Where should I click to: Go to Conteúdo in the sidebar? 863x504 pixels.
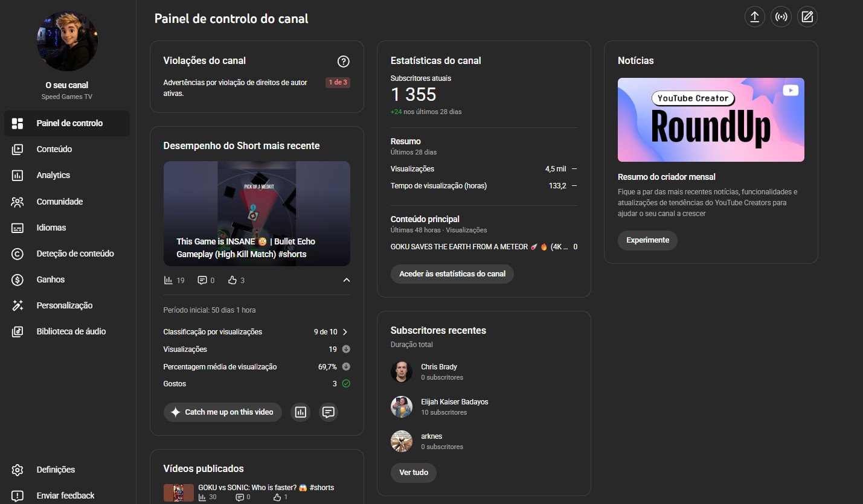coord(67,149)
